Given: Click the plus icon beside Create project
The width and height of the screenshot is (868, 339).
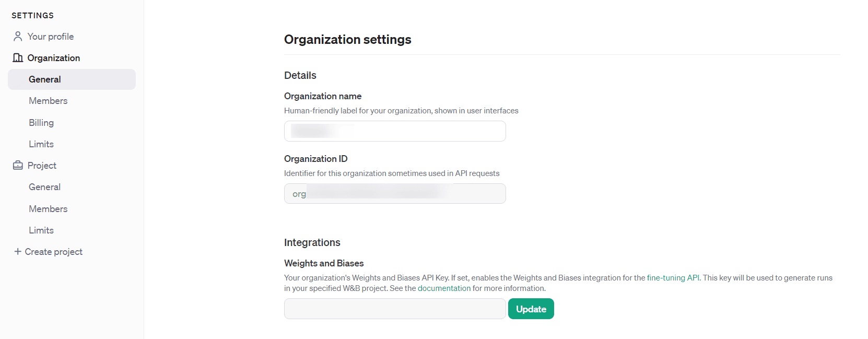Looking at the screenshot, I should (x=18, y=251).
